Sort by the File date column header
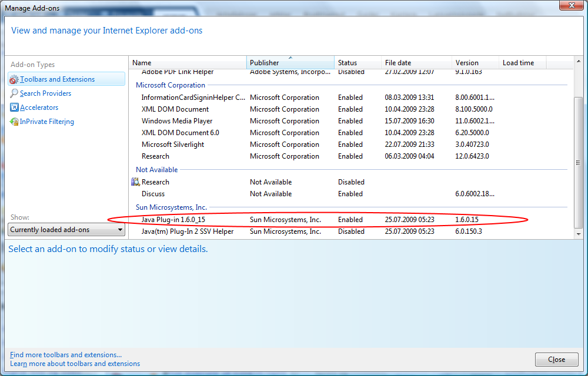588x376 pixels. point(417,62)
